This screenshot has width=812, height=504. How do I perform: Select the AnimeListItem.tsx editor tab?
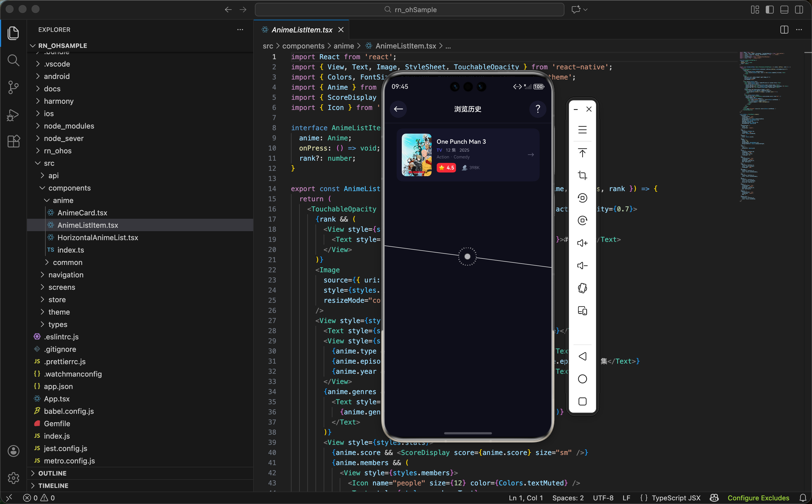[x=302, y=30]
